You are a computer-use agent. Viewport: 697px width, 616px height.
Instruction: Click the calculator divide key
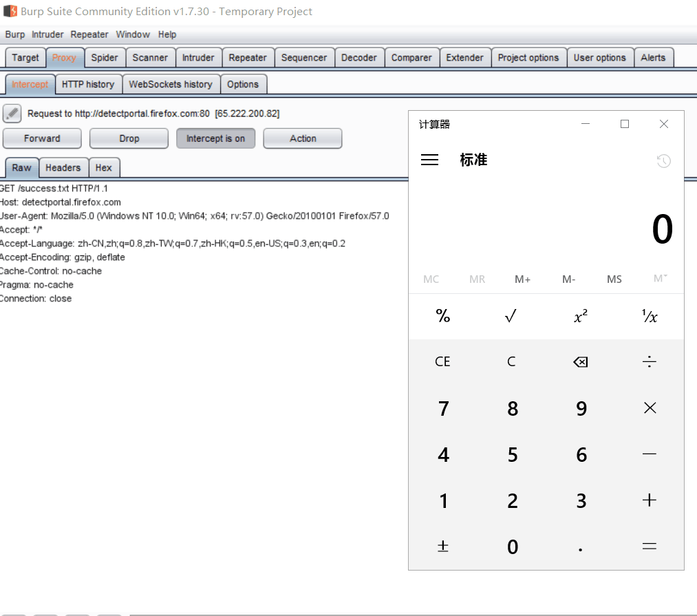tap(649, 362)
